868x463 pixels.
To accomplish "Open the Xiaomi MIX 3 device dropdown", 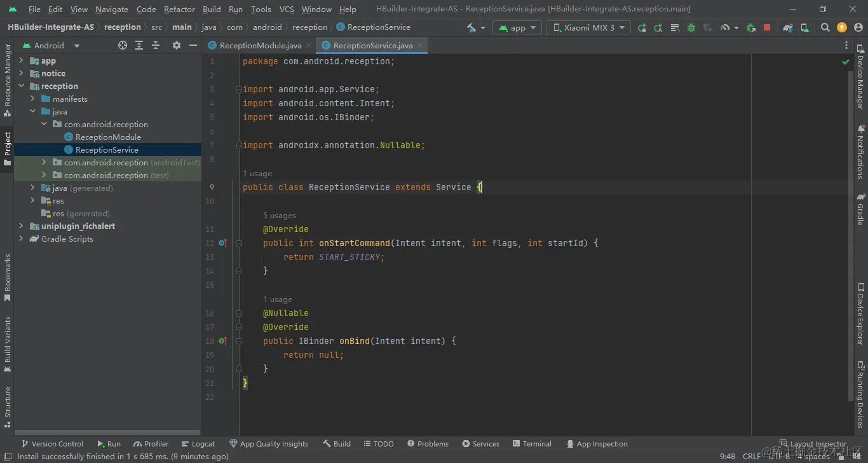I will [588, 27].
